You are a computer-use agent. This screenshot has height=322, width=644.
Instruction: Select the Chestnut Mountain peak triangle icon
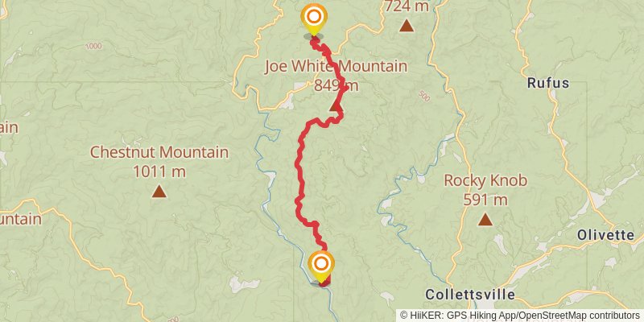(x=159, y=192)
